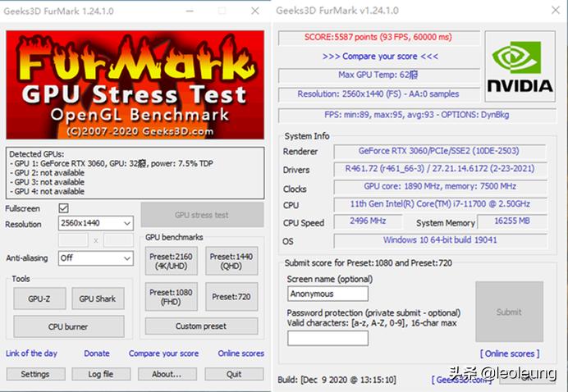Screen dimensions: 568x392
Task: Open Compare your score link in main window
Action: pos(163,353)
